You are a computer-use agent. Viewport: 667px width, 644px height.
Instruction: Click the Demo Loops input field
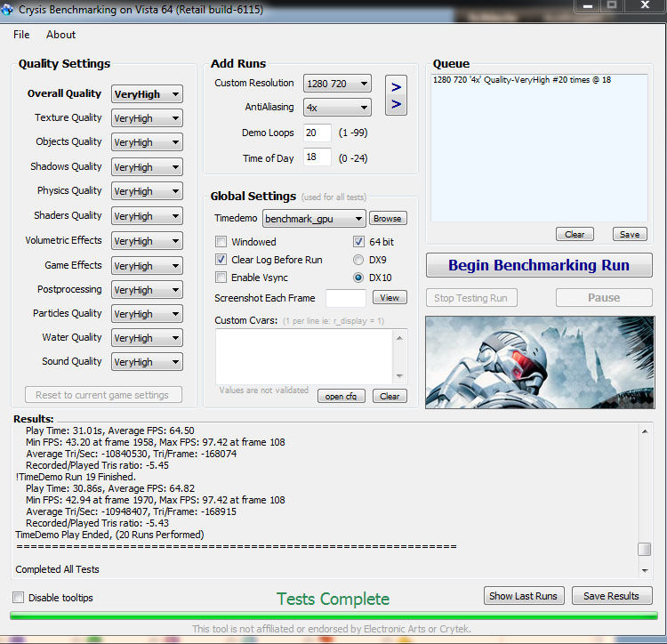[x=317, y=133]
